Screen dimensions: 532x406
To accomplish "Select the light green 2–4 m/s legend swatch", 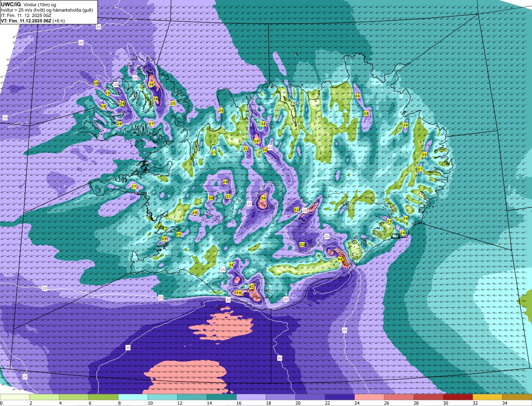I will (44, 397).
